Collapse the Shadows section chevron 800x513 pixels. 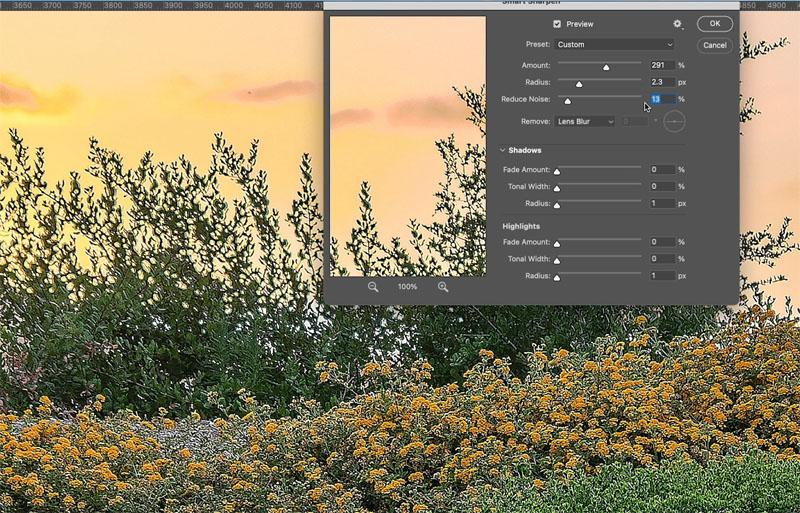502,150
